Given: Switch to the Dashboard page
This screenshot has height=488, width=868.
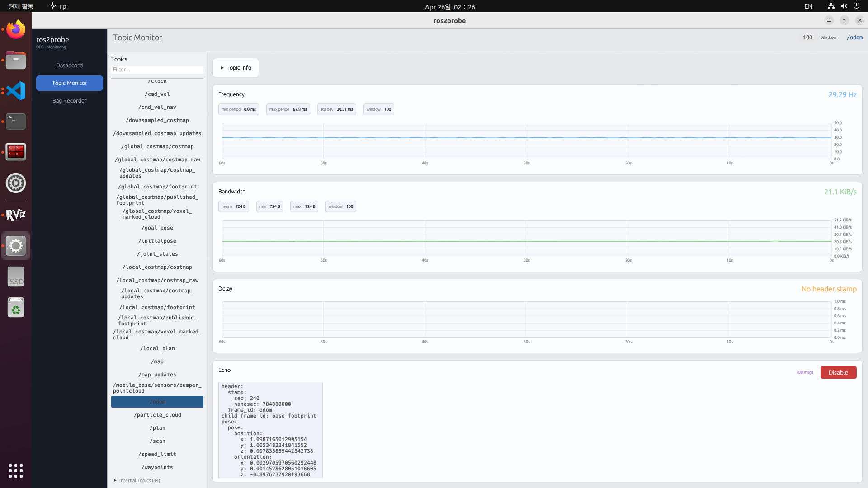Looking at the screenshot, I should pyautogui.click(x=69, y=66).
